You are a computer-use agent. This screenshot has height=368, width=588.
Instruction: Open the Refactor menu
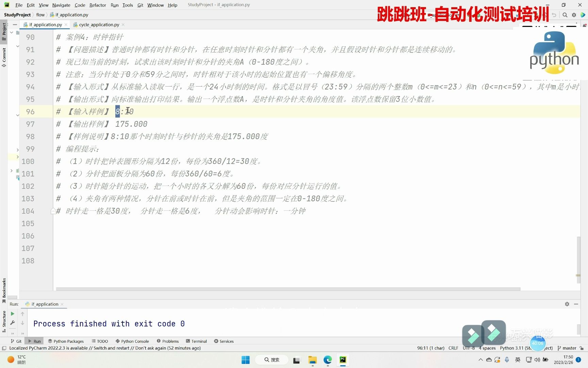click(98, 5)
